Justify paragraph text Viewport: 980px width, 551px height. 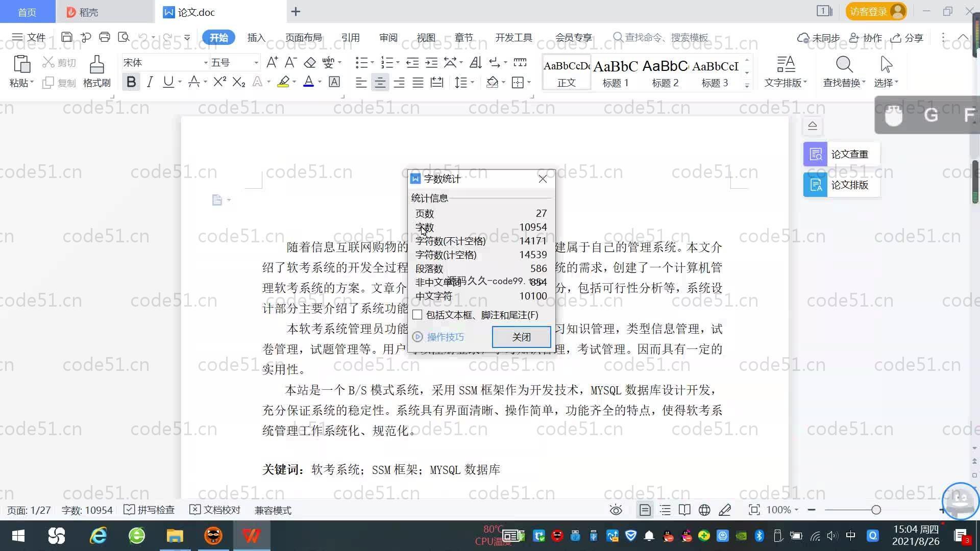pos(418,82)
